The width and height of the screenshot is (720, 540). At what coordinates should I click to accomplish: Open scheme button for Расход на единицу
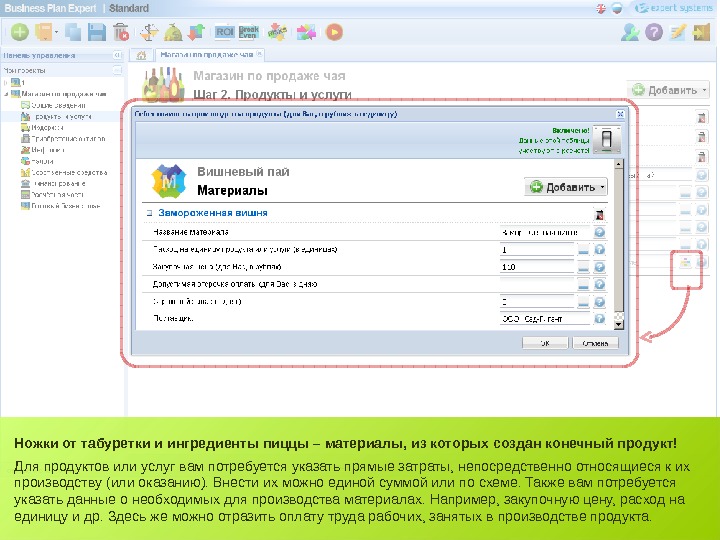[583, 250]
